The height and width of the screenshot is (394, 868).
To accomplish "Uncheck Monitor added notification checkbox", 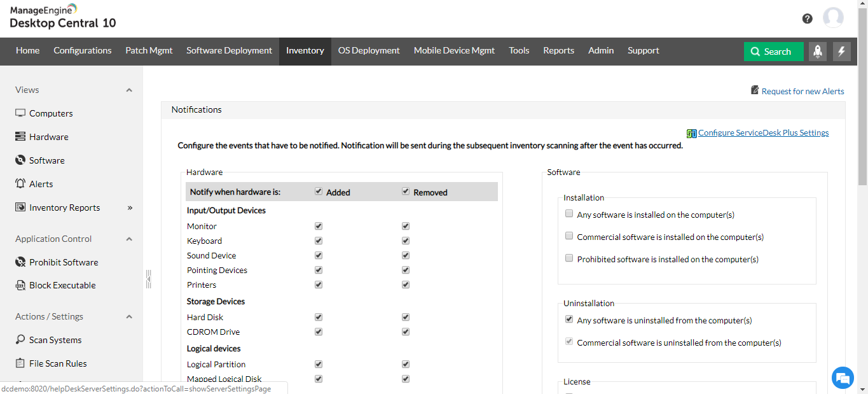I will (319, 226).
